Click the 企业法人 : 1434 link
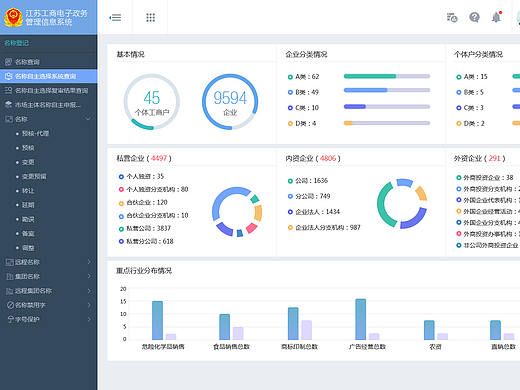Viewport: 520px width, 390px height. coord(317,212)
